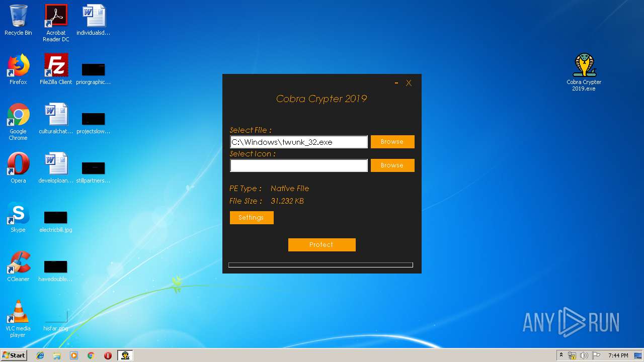644x362 pixels.
Task: Click the protection progress bar
Action: (320, 265)
